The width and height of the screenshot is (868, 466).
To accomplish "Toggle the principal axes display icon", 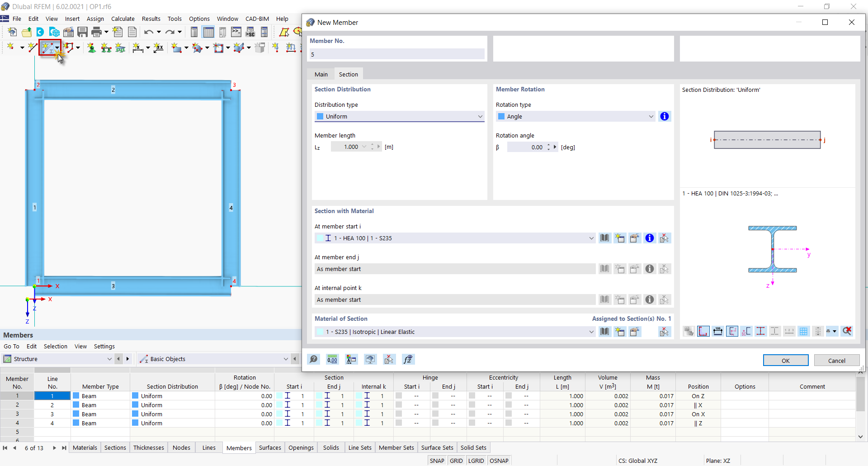I will (732, 331).
